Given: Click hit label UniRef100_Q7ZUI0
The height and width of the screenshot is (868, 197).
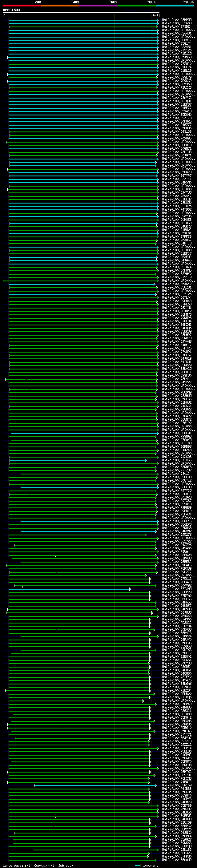Looking at the screenshot, I should [176, 64].
